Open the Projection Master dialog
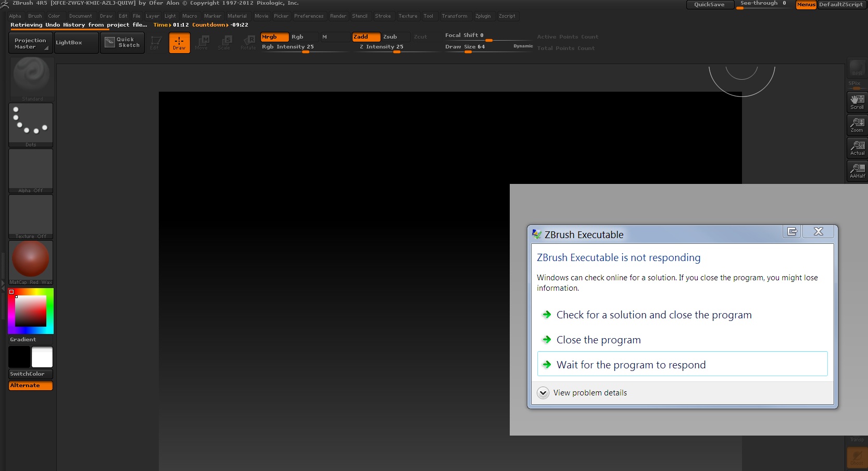Image resolution: width=868 pixels, height=471 pixels. pos(30,42)
